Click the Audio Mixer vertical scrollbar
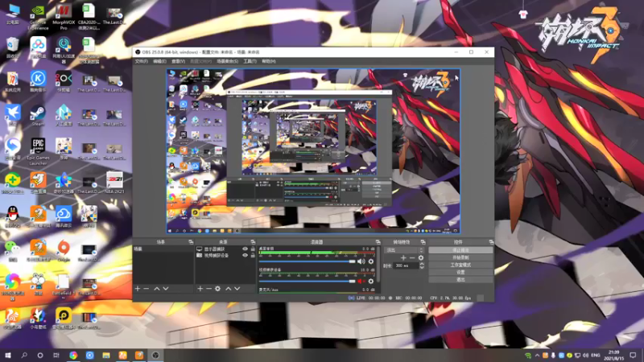The image size is (644, 362). click(378, 264)
